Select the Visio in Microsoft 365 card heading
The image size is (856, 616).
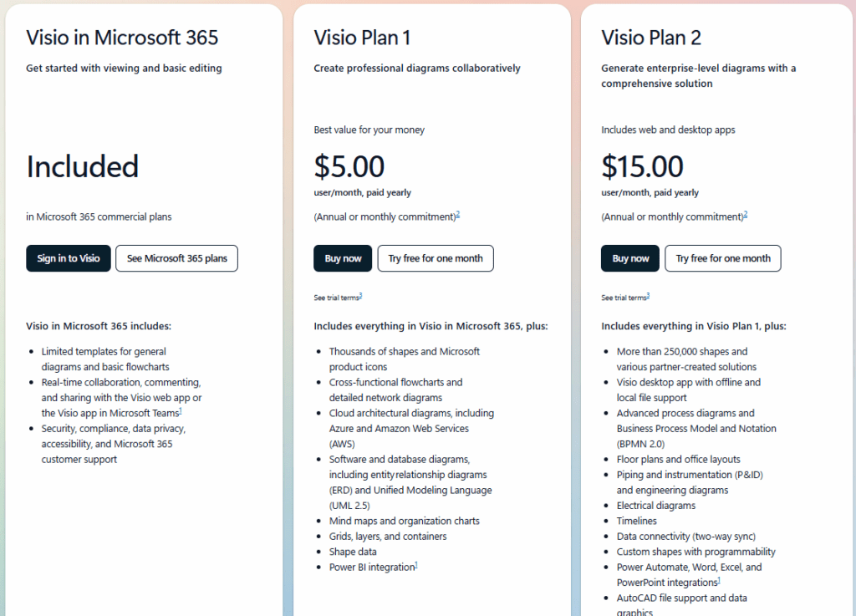pyautogui.click(x=122, y=38)
